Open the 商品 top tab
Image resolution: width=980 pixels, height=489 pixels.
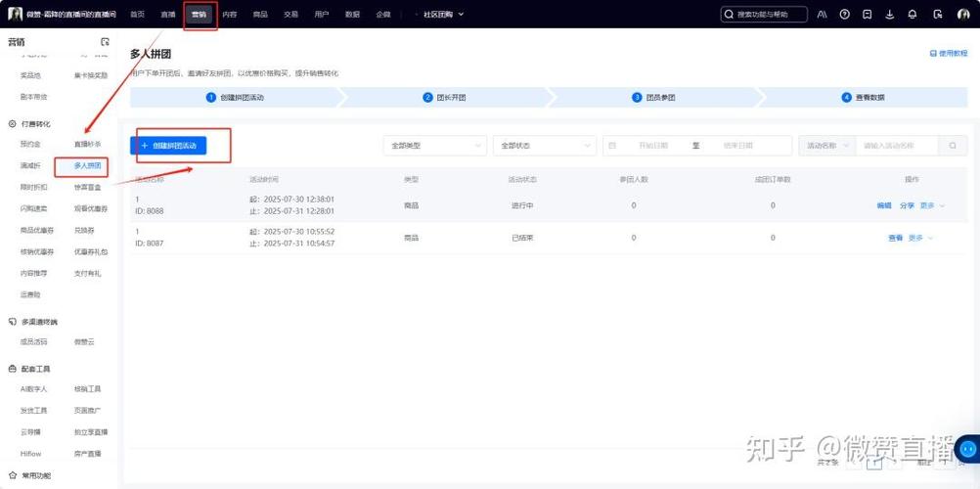pyautogui.click(x=260, y=15)
